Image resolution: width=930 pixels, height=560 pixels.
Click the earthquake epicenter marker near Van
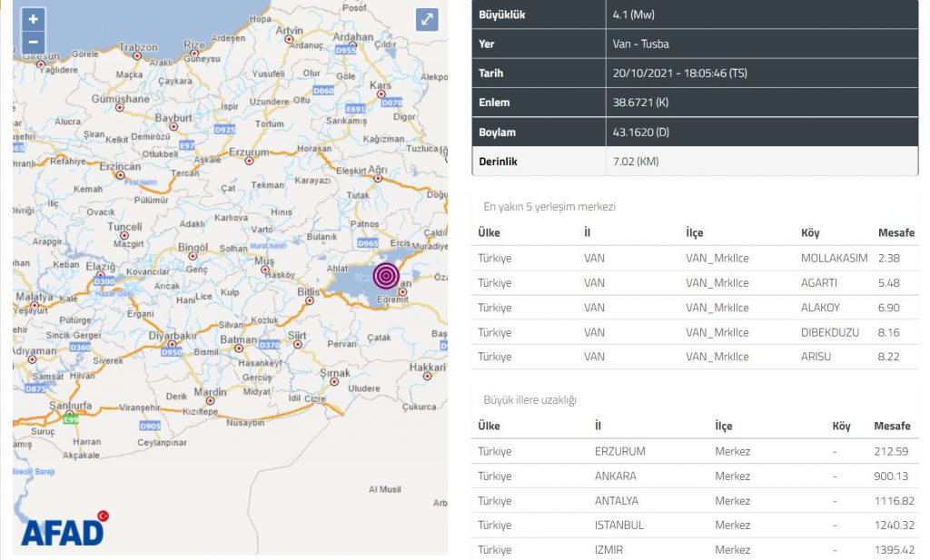click(x=386, y=276)
